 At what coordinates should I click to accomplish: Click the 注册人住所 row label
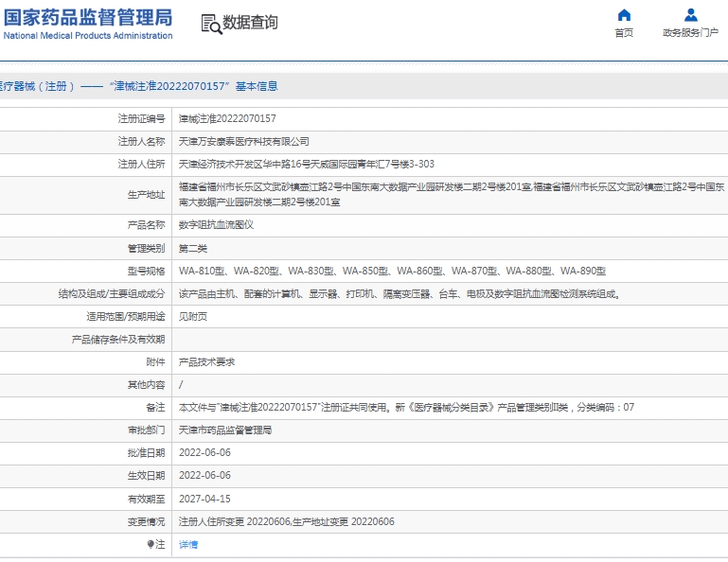[x=142, y=165]
